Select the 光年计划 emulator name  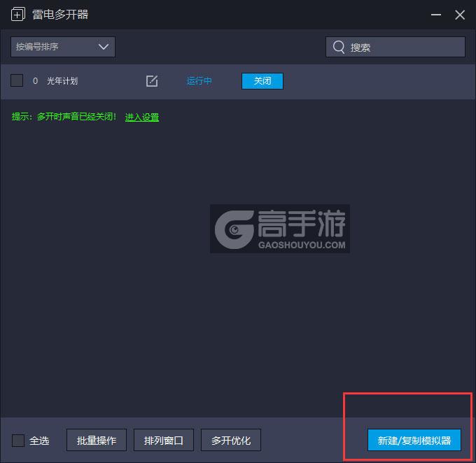62,81
